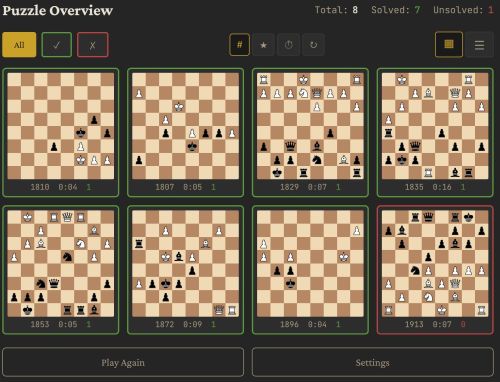Open puzzle rated 1872 board
The width and height of the screenshot is (500, 382).
185,263
